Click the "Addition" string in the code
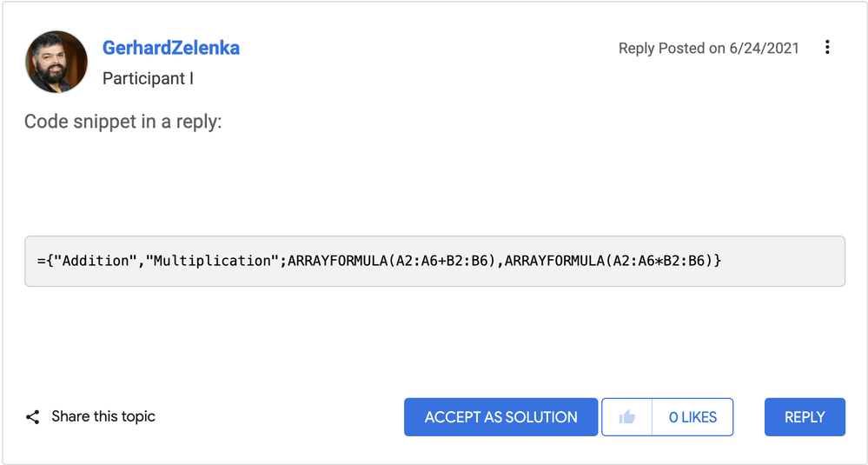This screenshot has height=465, width=868. [x=96, y=261]
